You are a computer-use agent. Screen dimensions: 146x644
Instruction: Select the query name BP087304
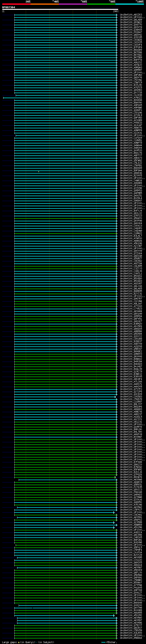[8, 8]
